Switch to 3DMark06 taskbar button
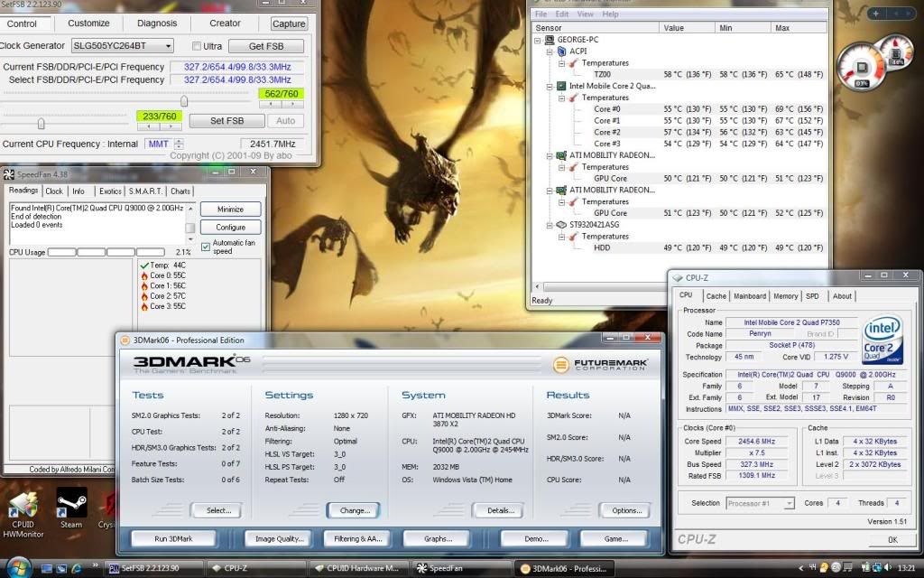This screenshot has width=924, height=578. tap(564, 569)
